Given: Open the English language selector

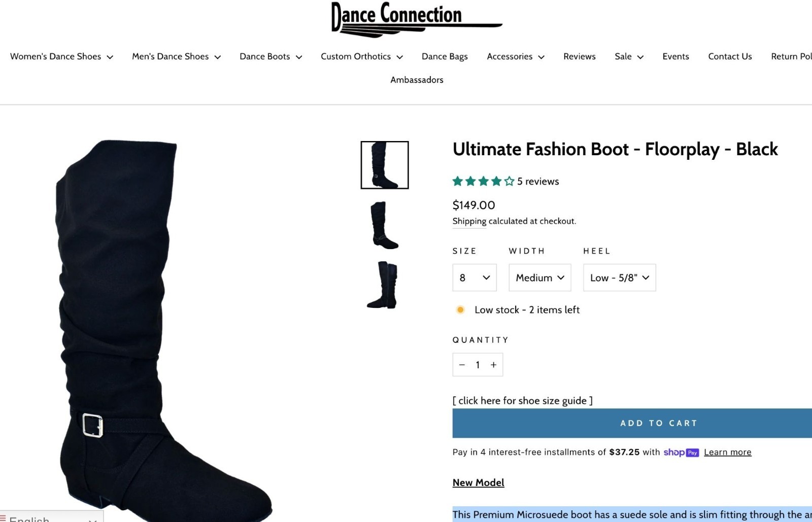Looking at the screenshot, I should point(51,517).
